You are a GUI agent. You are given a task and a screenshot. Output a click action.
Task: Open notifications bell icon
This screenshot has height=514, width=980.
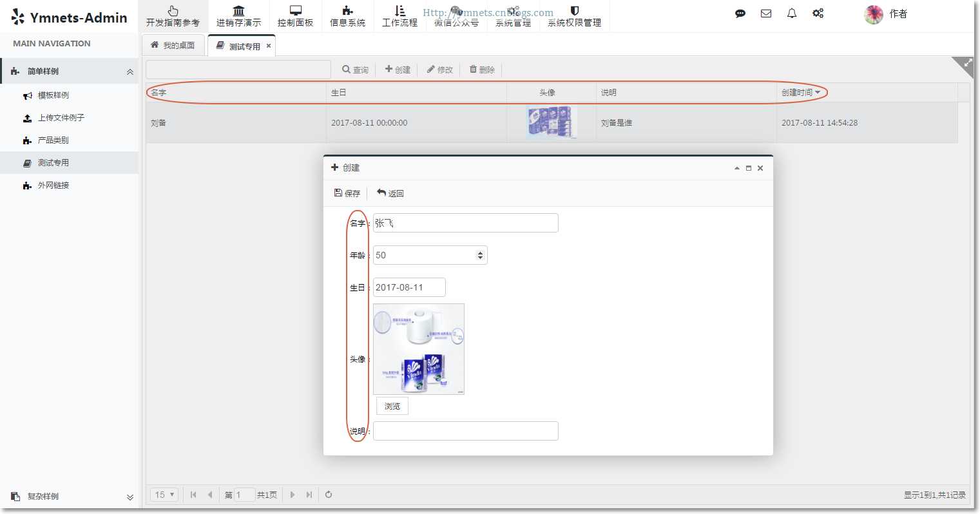[x=792, y=14]
